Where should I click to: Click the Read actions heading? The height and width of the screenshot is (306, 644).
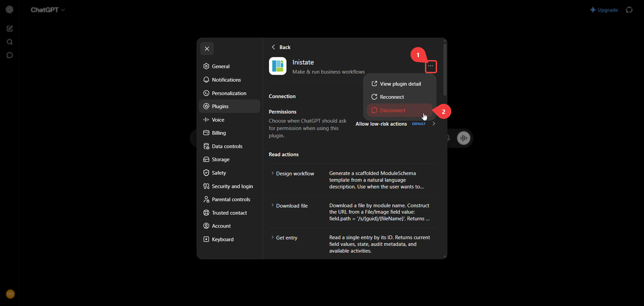pos(283,155)
